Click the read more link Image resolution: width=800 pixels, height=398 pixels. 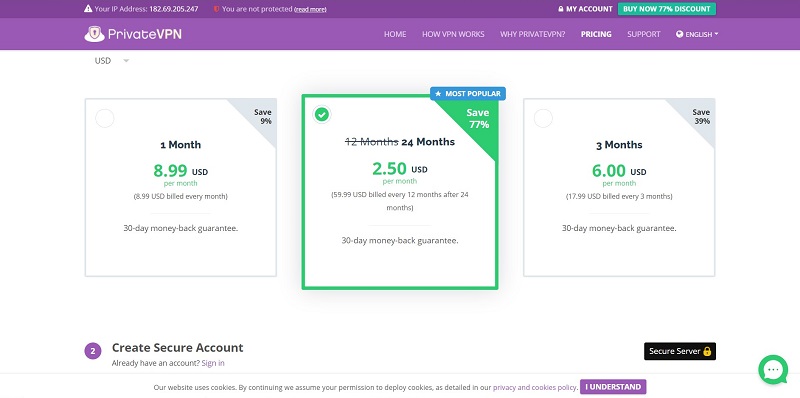(310, 9)
